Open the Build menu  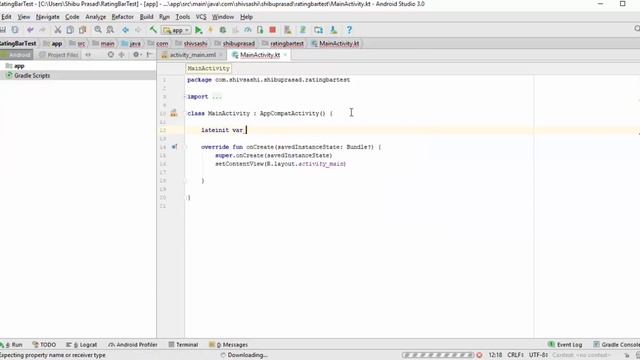point(146,17)
